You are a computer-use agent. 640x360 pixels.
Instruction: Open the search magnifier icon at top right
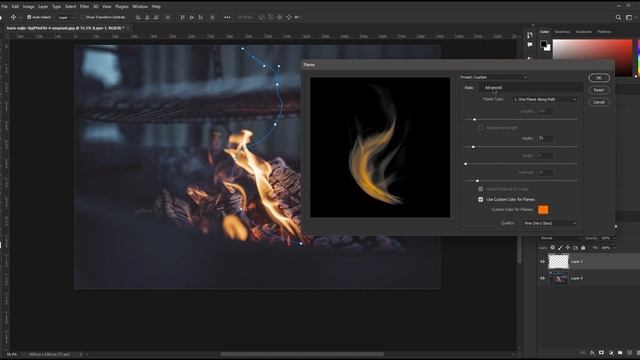pyautogui.click(x=618, y=17)
